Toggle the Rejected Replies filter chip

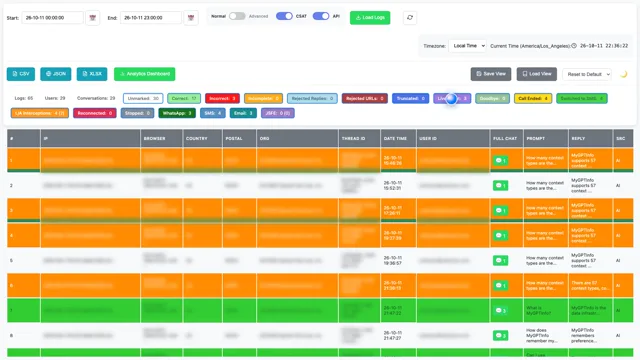[x=312, y=98]
